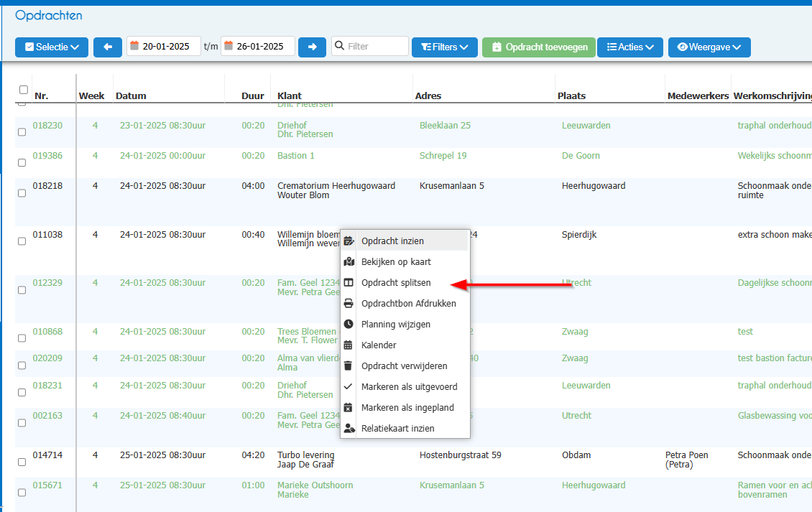
Task: Click the magnifier icon in the Filter box
Action: pyautogui.click(x=340, y=46)
